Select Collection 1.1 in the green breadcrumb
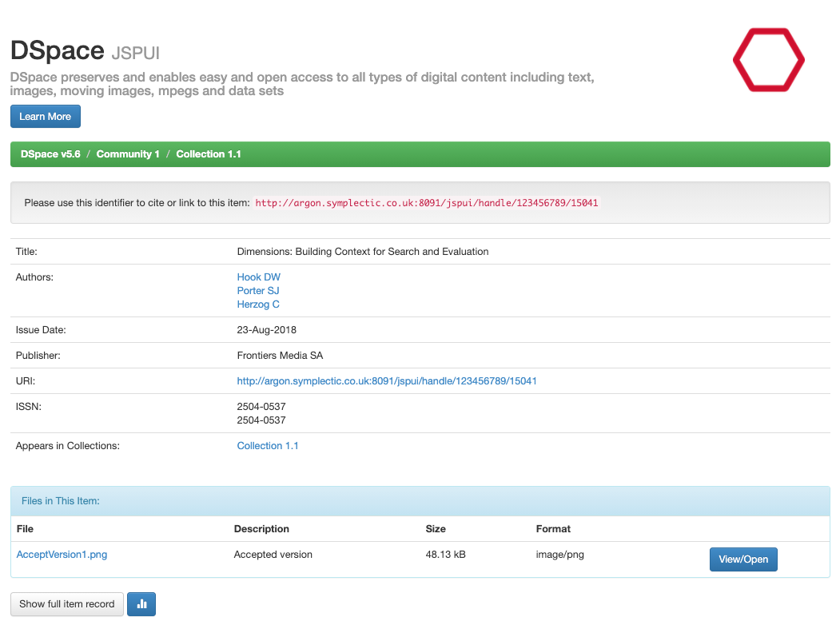 209,154
